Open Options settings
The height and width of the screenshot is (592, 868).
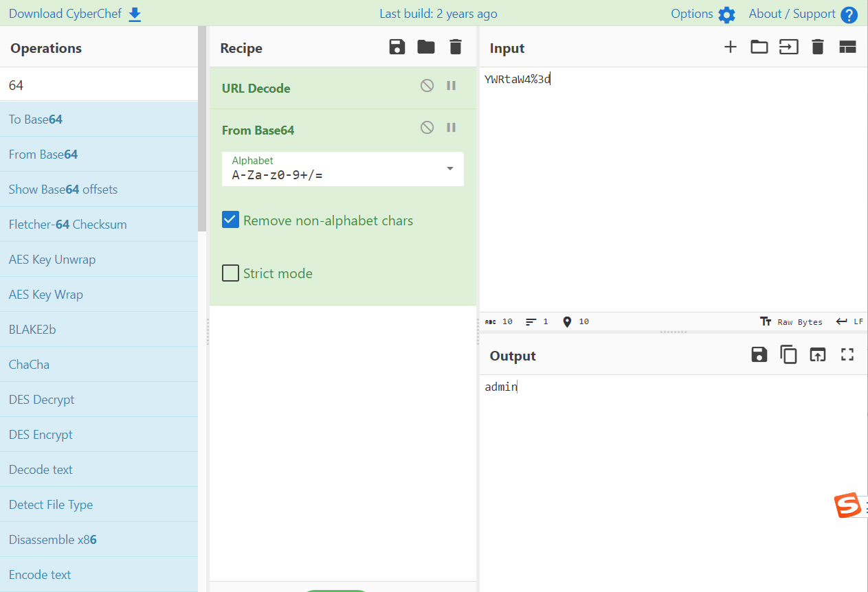(702, 14)
